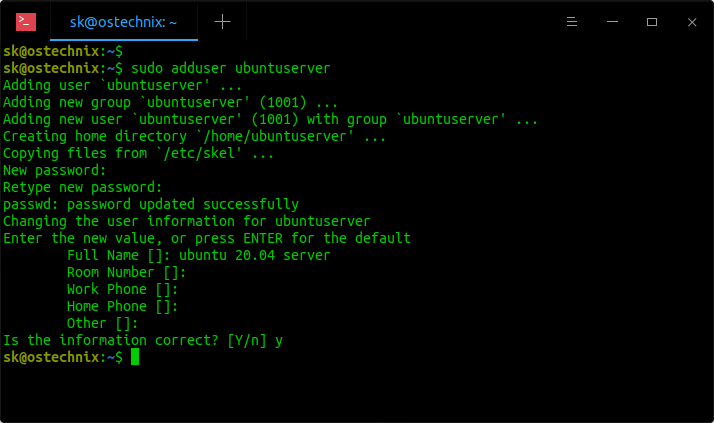Click the sudo adduser ubuntuserver command
This screenshot has height=423, width=714.
click(x=230, y=68)
